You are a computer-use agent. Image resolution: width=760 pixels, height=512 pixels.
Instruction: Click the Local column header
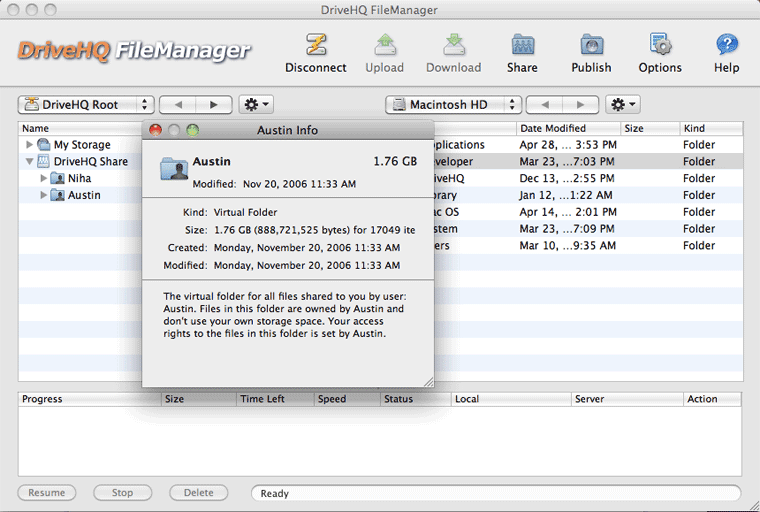[x=511, y=399]
